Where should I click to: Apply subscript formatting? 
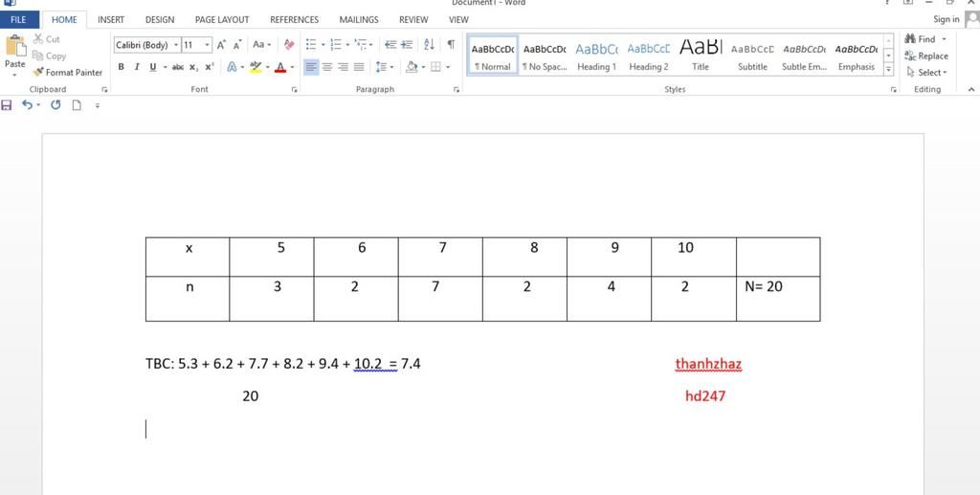point(193,67)
